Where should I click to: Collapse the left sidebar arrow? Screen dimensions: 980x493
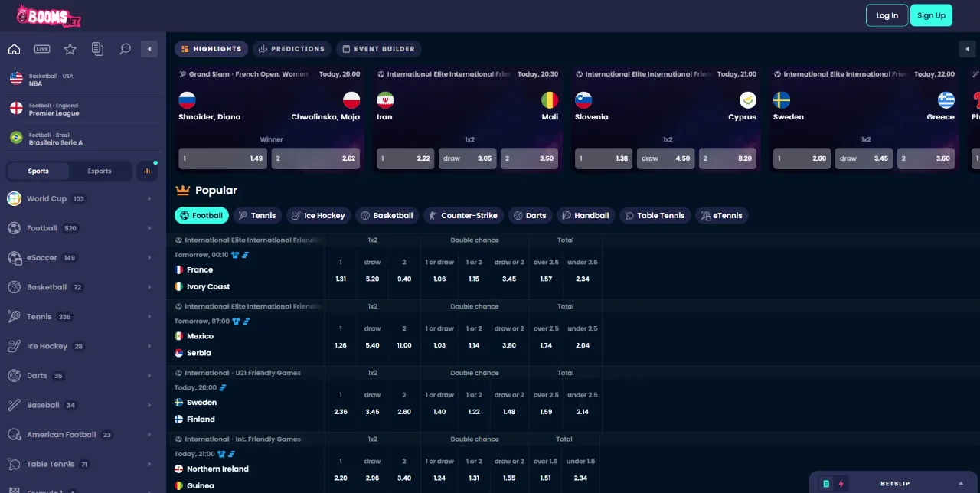149,49
